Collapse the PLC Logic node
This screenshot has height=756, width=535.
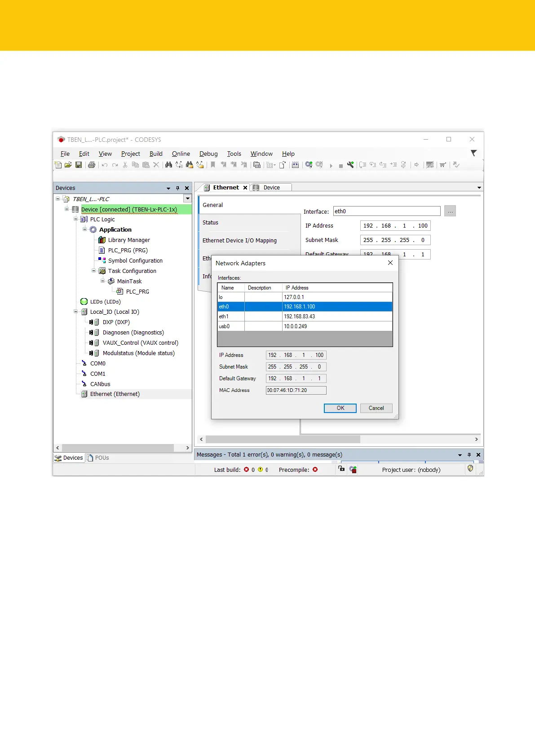(75, 219)
